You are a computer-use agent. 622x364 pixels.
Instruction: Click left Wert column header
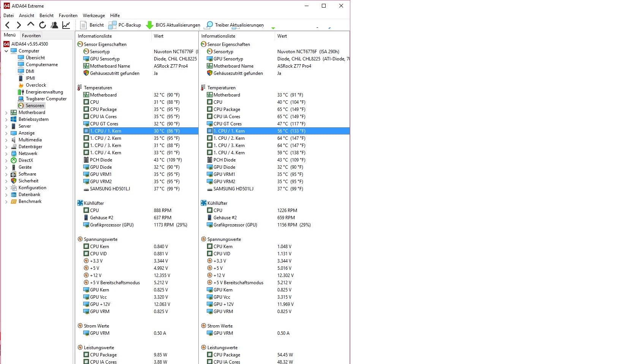175,36
